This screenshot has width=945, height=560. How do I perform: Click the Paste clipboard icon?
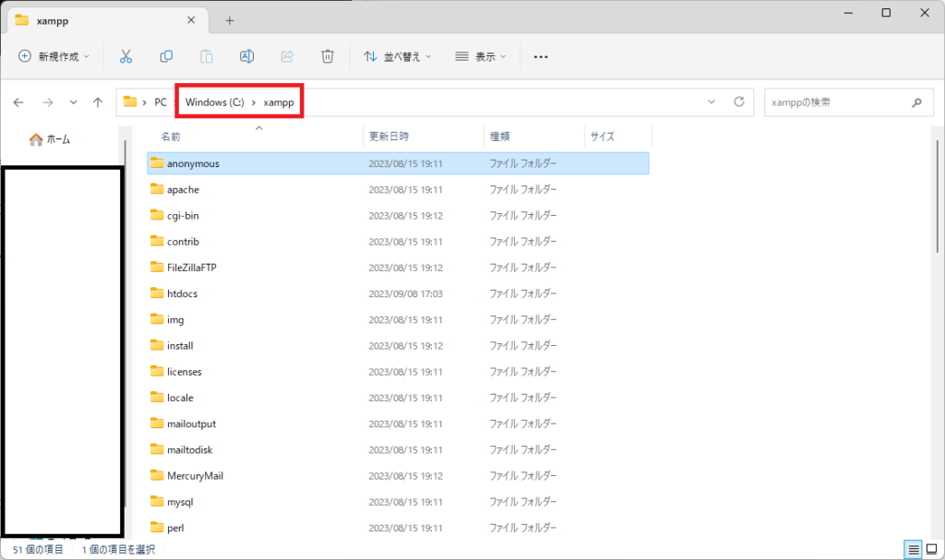click(x=207, y=56)
